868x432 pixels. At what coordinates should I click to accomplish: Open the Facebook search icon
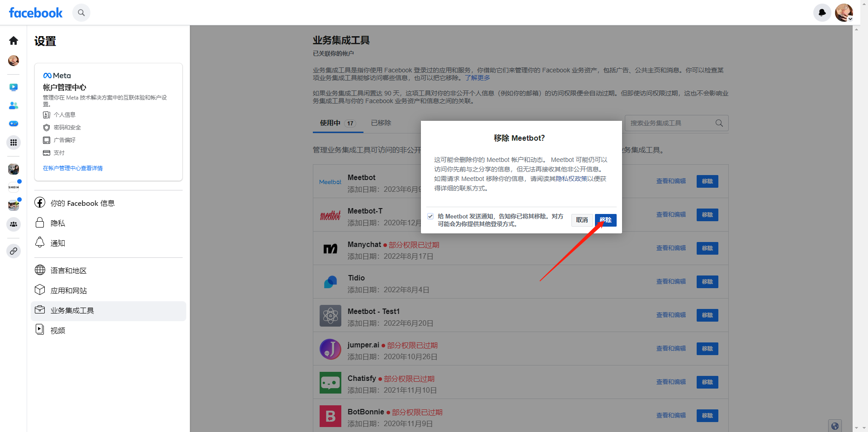81,13
